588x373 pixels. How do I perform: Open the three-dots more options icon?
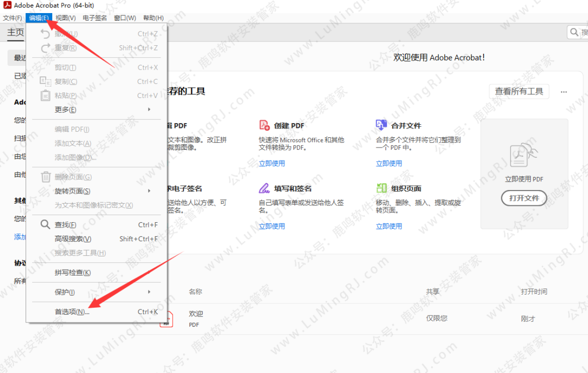[x=564, y=92]
